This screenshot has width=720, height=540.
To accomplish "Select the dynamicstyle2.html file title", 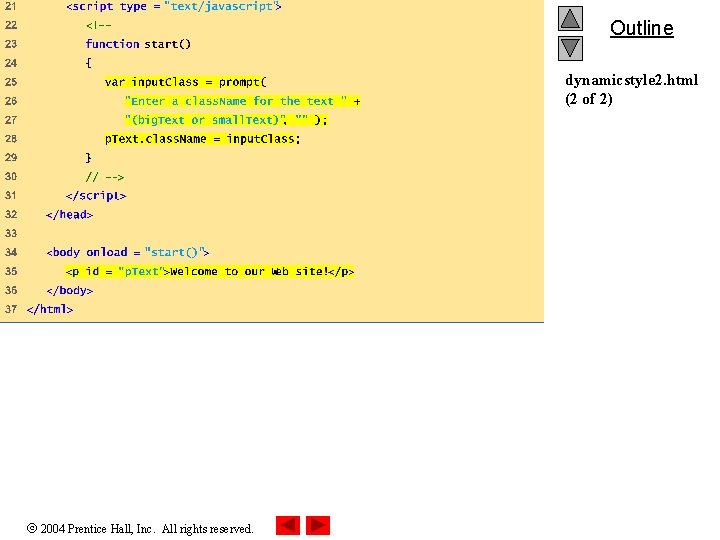I will (x=632, y=80).
